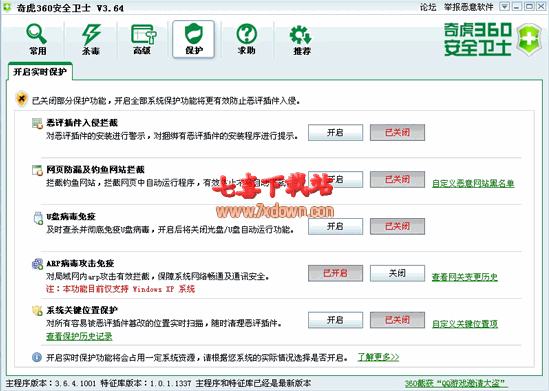549x391 pixels.
Task: Click the 了解更多>> link
Action: 378,357
